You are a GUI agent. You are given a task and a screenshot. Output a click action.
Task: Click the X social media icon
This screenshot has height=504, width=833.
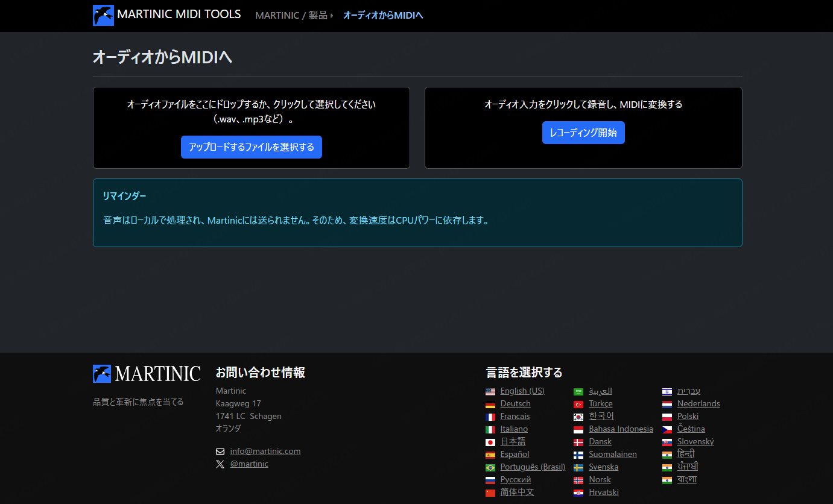(220, 464)
